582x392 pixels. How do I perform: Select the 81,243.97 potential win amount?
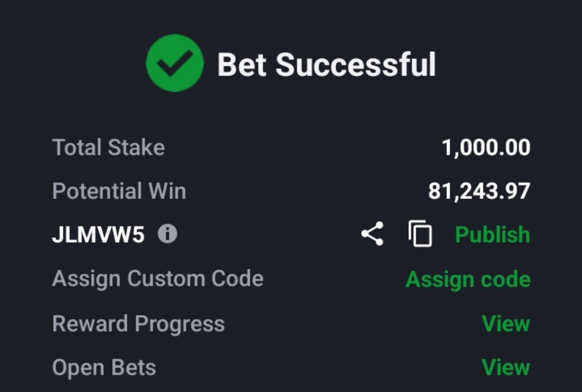click(x=479, y=191)
